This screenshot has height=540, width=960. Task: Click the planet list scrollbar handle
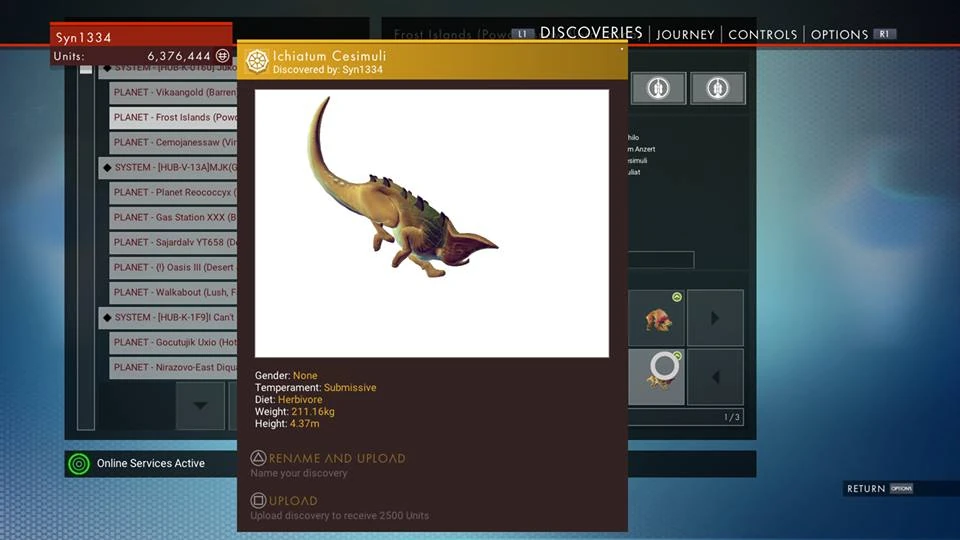click(86, 69)
